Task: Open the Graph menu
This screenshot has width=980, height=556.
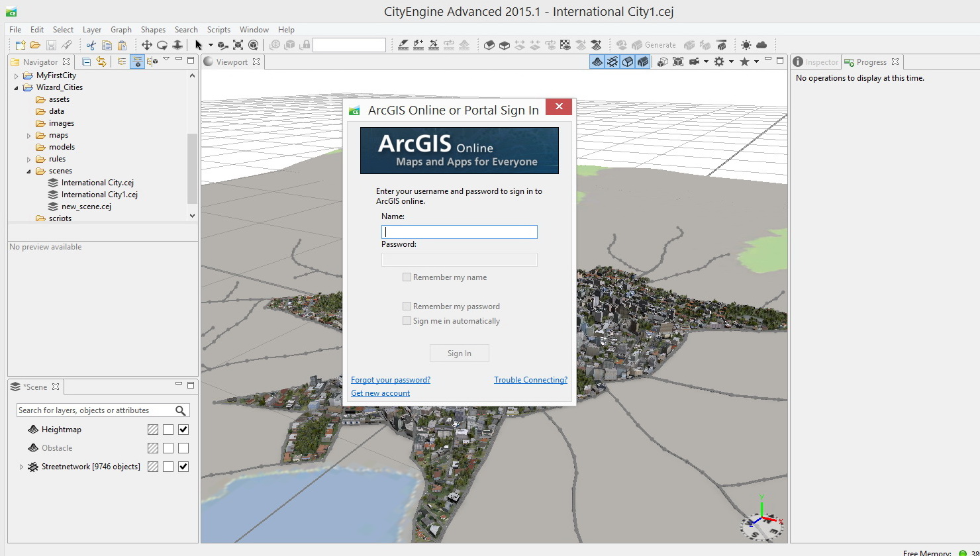Action: click(x=121, y=30)
